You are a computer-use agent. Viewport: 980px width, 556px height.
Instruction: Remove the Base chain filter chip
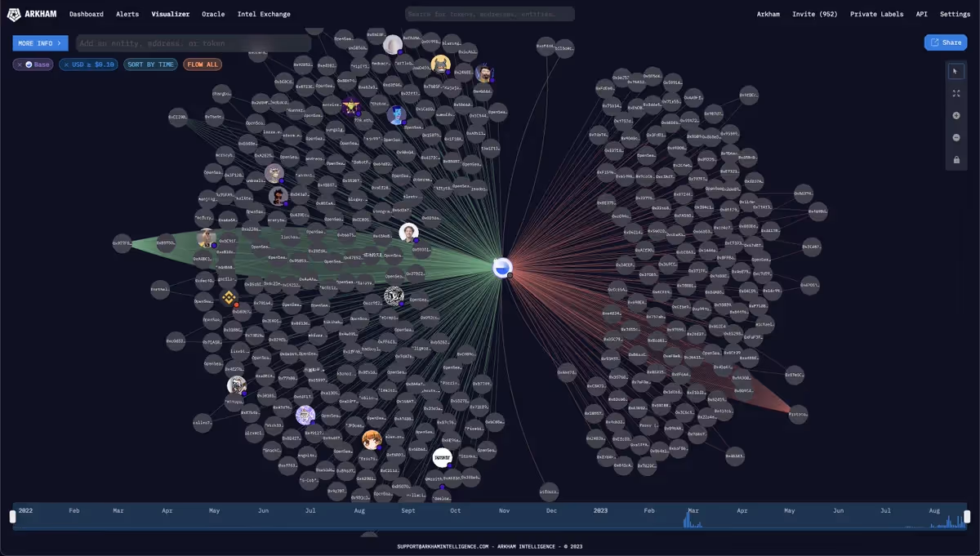[x=19, y=64]
